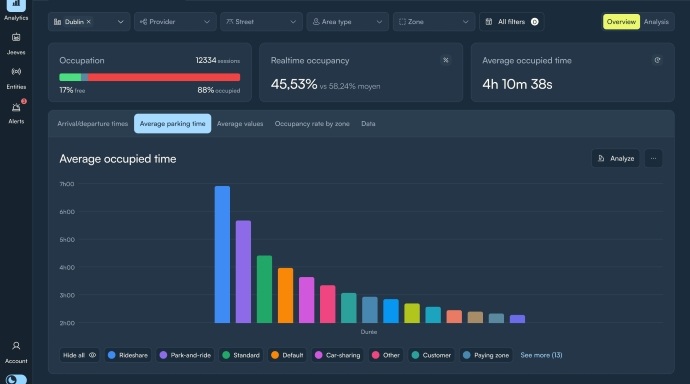Image resolution: width=690 pixels, height=384 pixels.
Task: Toggle the Park-and-ride legend item
Action: tap(185, 355)
